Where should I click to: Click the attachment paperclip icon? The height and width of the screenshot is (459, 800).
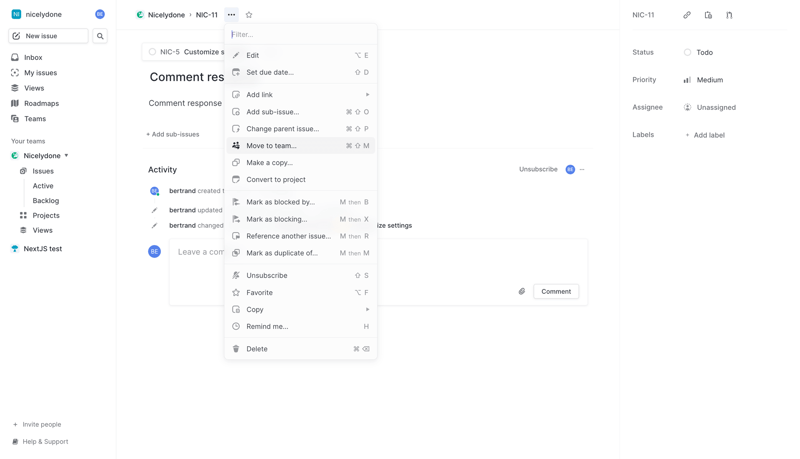pyautogui.click(x=522, y=292)
